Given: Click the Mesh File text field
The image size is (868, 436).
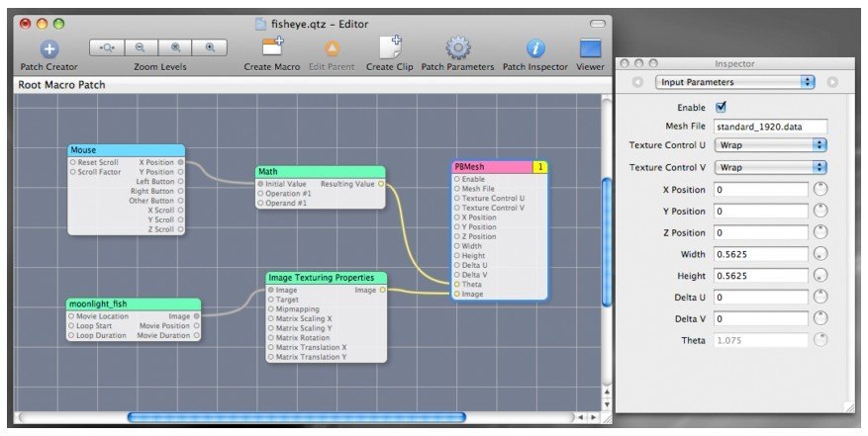Looking at the screenshot, I should 769,126.
